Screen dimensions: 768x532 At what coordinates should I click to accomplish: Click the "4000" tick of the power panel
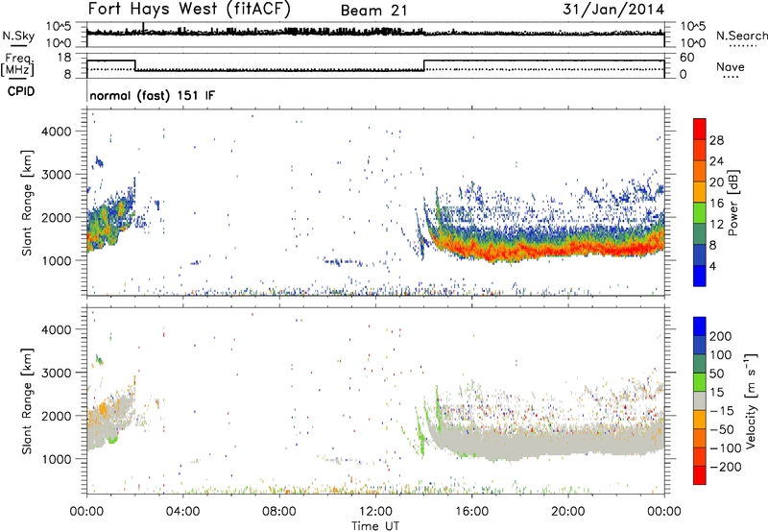56,132
